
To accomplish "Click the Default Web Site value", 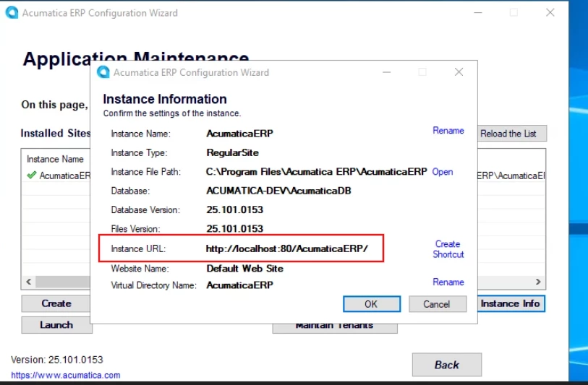I will point(245,269).
